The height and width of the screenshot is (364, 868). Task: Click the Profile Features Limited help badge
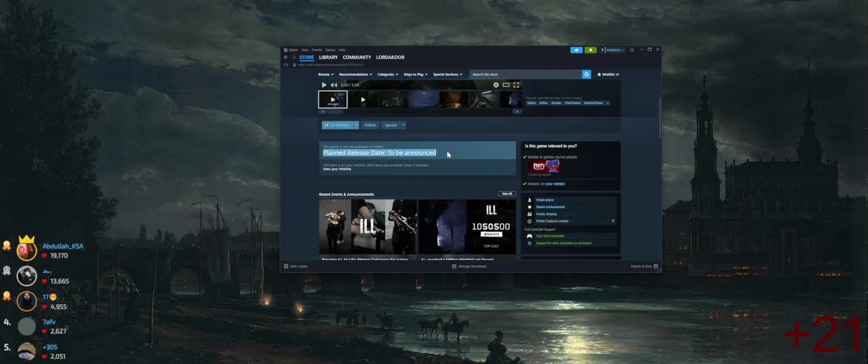pyautogui.click(x=613, y=221)
